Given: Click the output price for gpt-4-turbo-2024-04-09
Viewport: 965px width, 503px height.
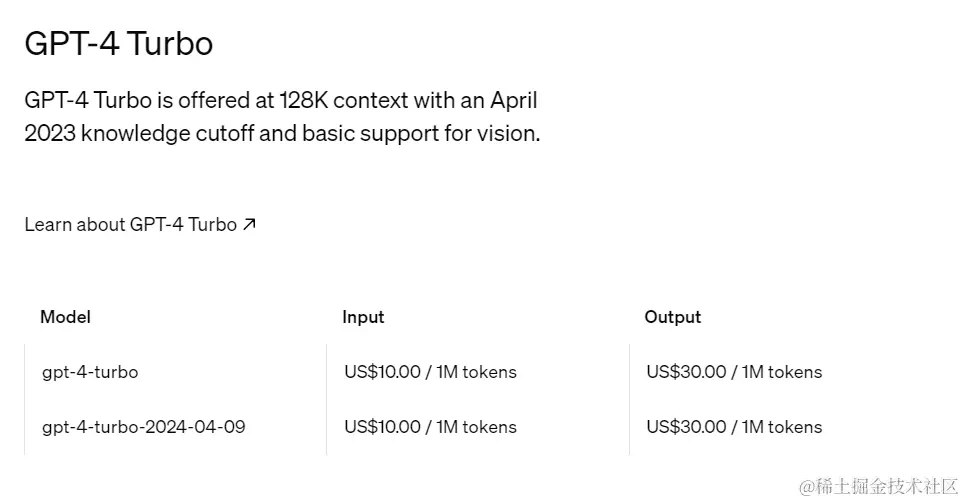Looking at the screenshot, I should click(x=734, y=427).
